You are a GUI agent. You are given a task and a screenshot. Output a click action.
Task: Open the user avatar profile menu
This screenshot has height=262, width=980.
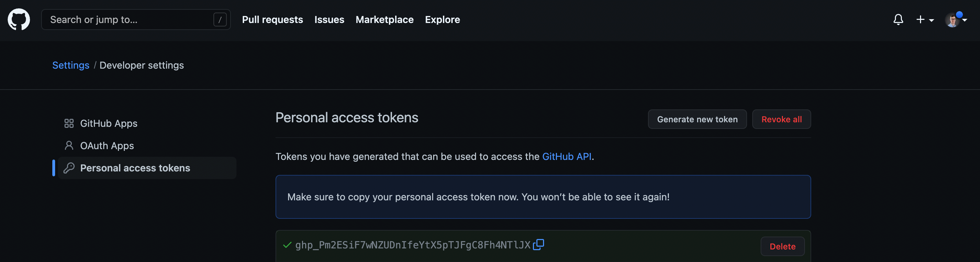pyautogui.click(x=952, y=20)
